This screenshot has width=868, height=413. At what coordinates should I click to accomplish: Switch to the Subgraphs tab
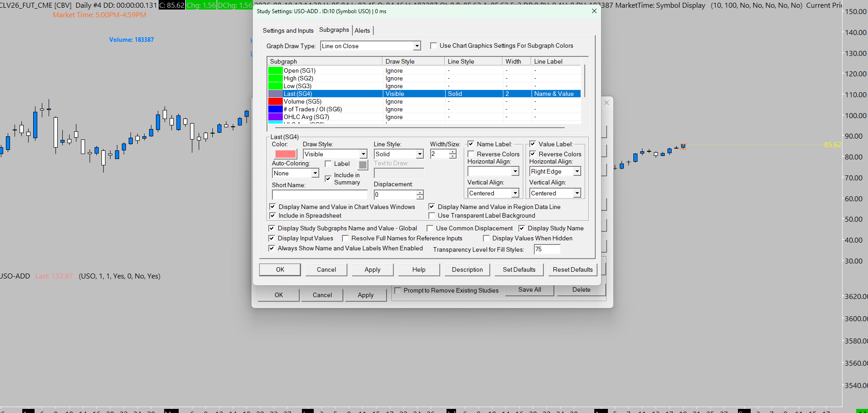coord(334,30)
